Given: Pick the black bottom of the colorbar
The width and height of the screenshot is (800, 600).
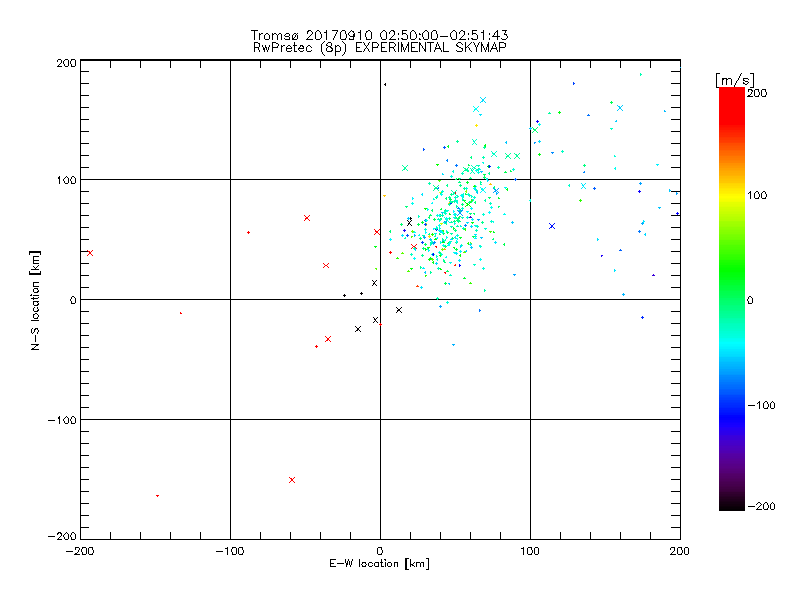Looking at the screenshot, I should [732, 503].
